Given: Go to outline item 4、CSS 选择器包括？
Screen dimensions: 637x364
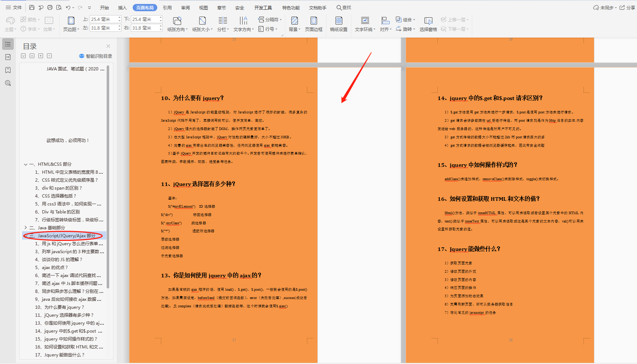Looking at the screenshot, I should [x=56, y=196].
